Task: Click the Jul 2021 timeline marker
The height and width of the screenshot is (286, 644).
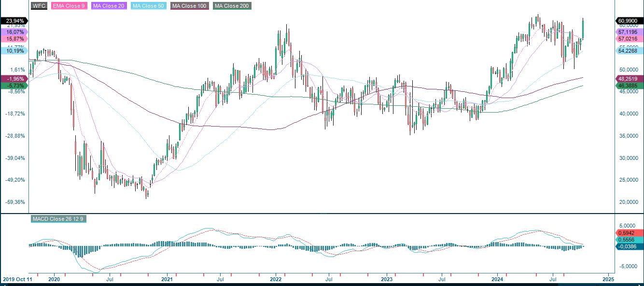Action: pos(220,279)
